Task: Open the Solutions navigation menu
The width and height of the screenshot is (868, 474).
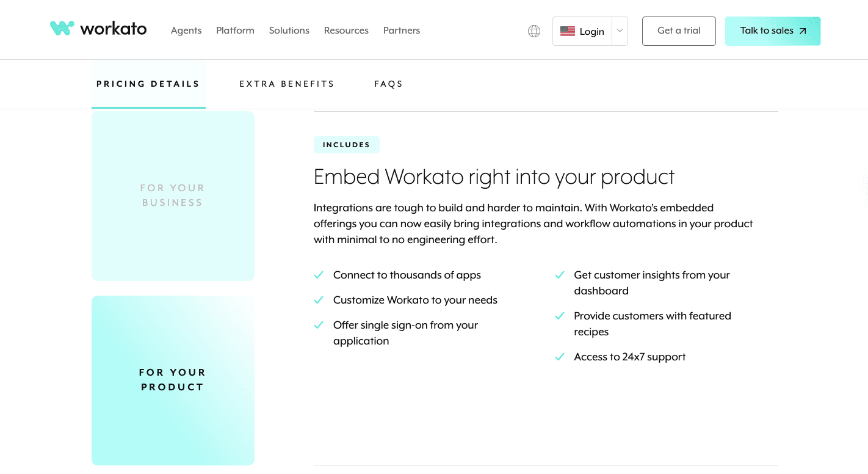Action: pos(289,31)
